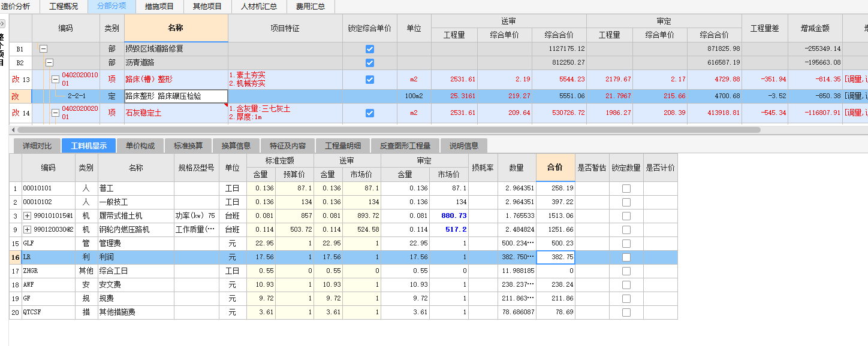Click 审定 综合合价 value 871825.98
Viewport: 868px width, 346px height.
point(715,49)
